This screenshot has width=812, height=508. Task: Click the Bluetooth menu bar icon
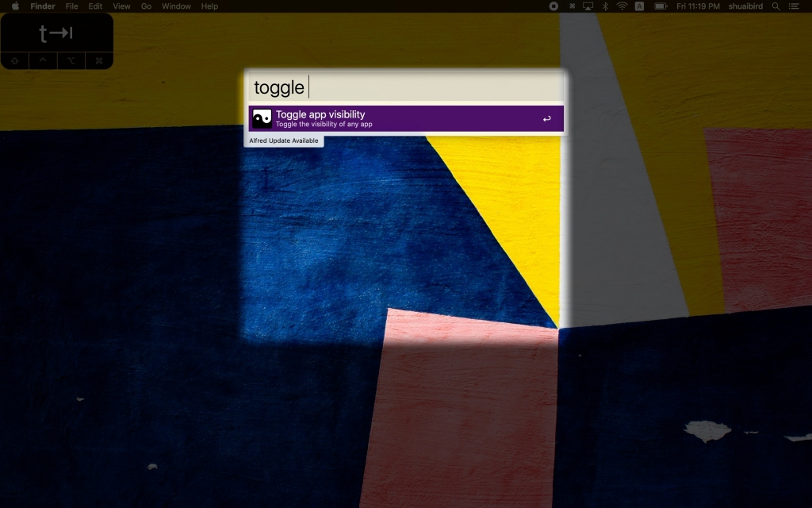[605, 6]
